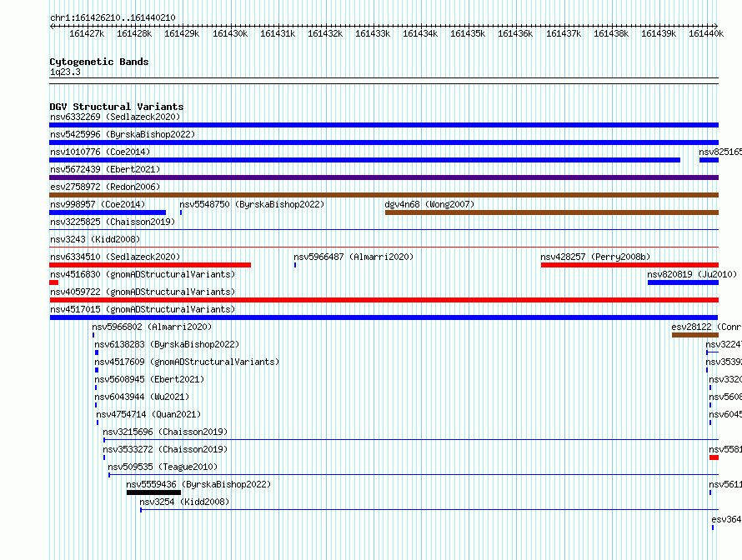Viewport: 742px width, 560px height.
Task: Click the black nsv5559436 feature bar
Action: 153,492
